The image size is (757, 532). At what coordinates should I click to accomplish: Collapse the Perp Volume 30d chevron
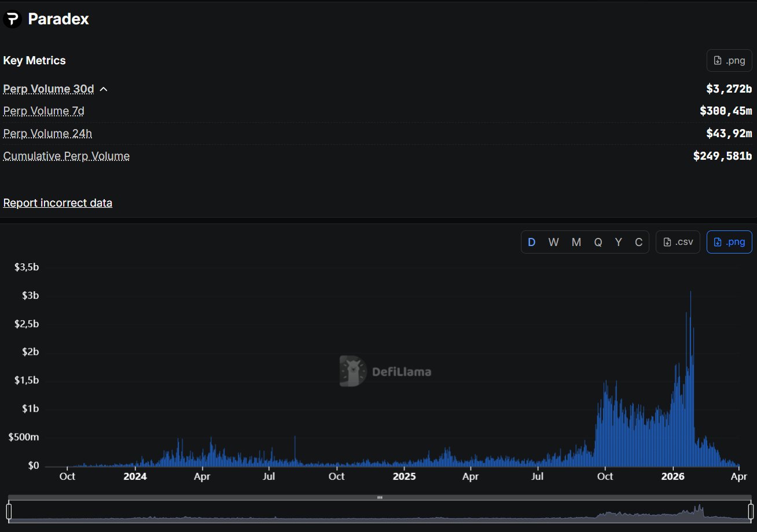(x=104, y=89)
